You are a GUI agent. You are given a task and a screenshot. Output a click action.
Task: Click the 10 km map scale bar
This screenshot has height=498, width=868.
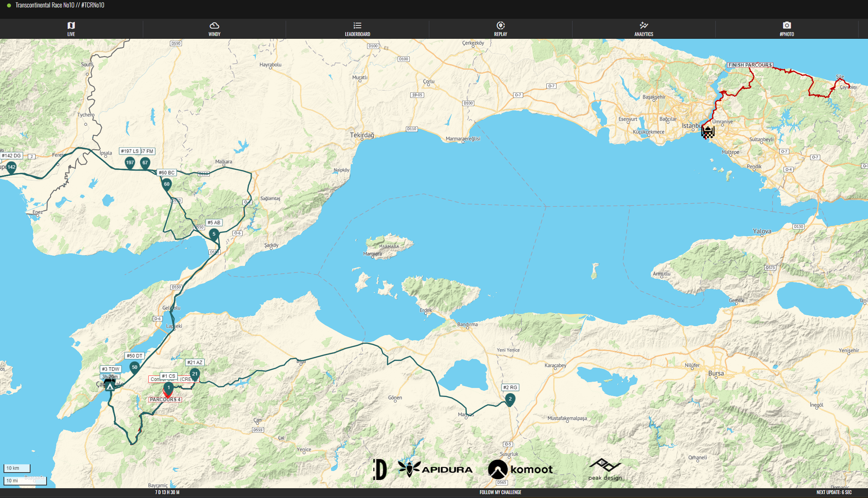click(17, 468)
